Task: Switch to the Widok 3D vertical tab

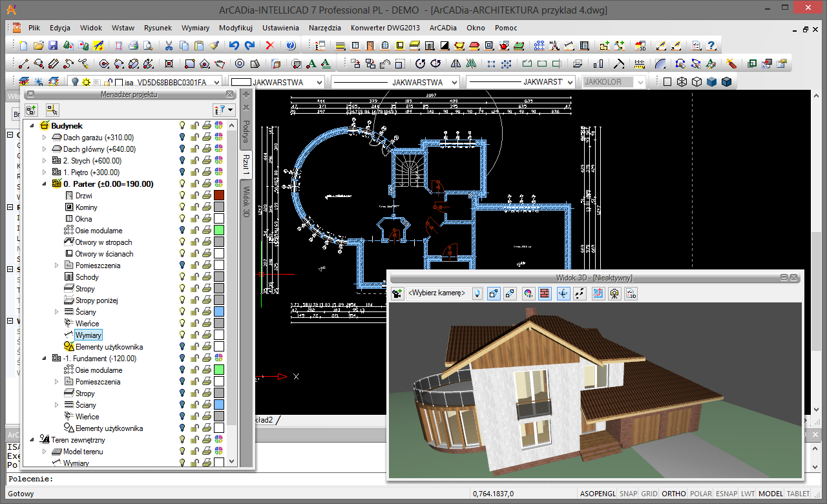Action: click(246, 201)
